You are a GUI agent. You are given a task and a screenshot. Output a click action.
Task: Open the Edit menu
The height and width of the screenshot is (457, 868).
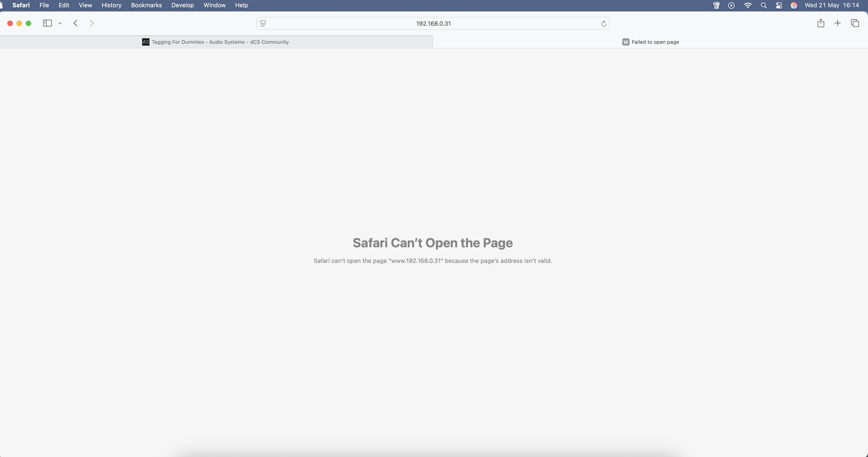(x=64, y=6)
